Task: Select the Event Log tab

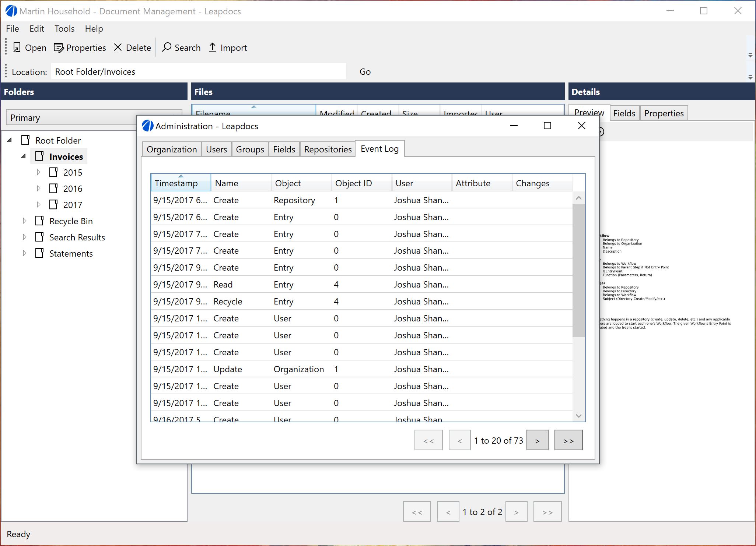Action: (x=379, y=148)
